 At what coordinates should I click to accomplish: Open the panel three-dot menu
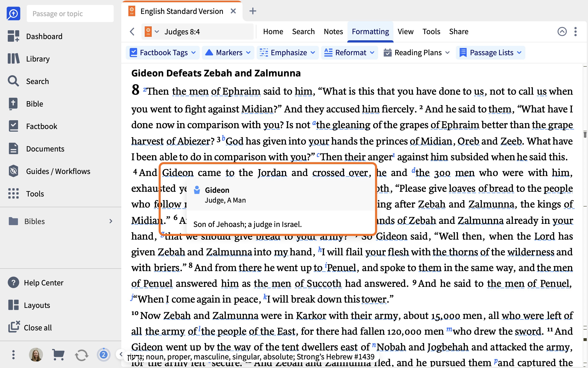(x=575, y=31)
